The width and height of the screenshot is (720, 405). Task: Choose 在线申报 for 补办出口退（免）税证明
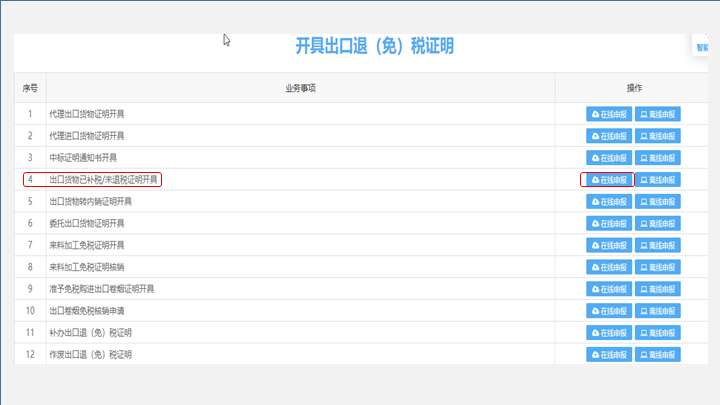pos(609,333)
